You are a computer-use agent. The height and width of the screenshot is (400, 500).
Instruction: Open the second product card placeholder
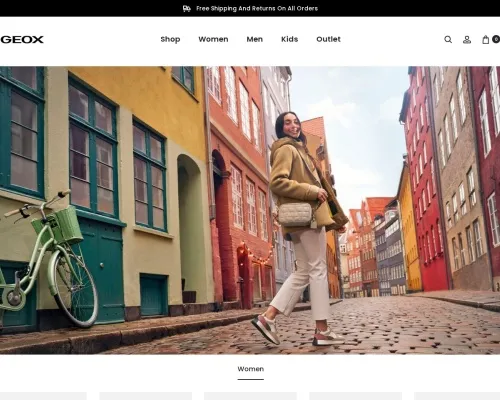(x=146, y=396)
